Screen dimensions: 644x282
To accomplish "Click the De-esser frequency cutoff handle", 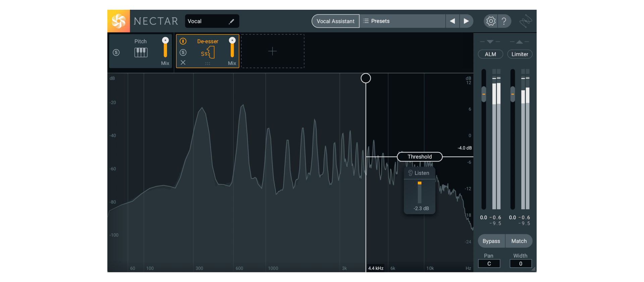I will 366,78.
